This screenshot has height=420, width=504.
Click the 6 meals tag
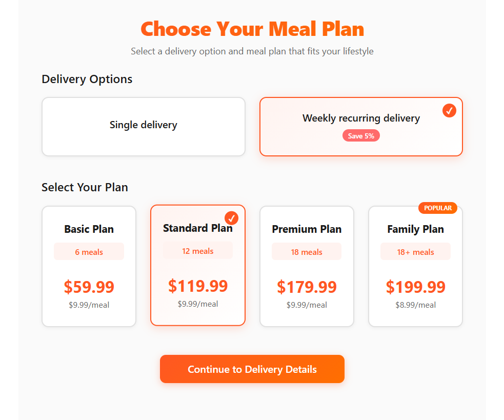pyautogui.click(x=89, y=252)
